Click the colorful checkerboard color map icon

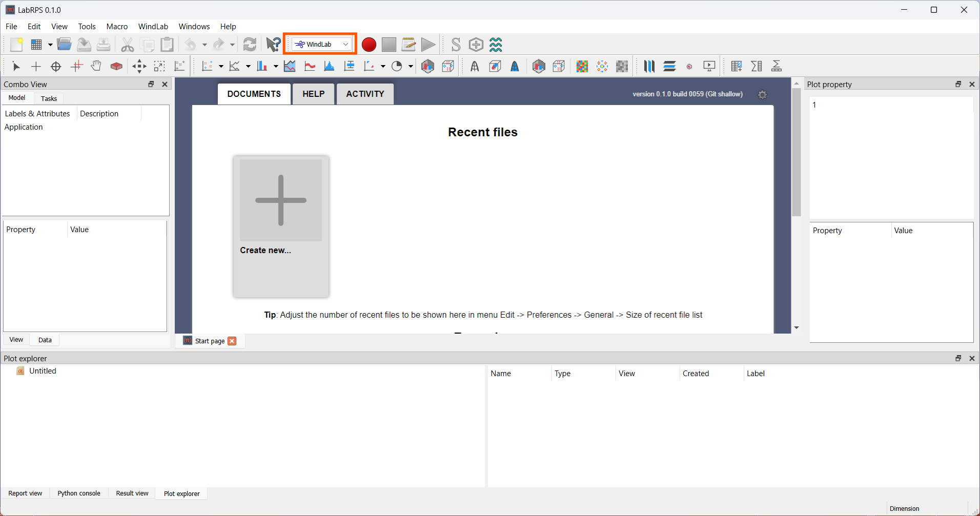(x=582, y=66)
